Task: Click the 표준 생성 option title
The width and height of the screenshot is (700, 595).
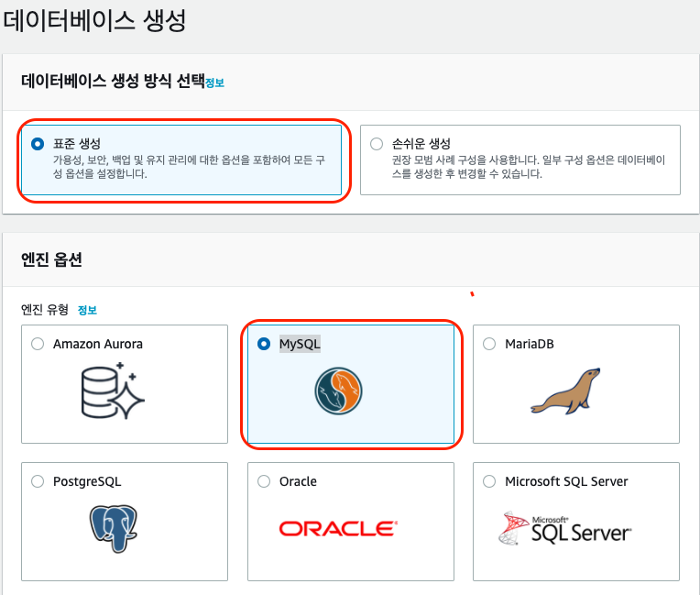Action: pos(77,143)
